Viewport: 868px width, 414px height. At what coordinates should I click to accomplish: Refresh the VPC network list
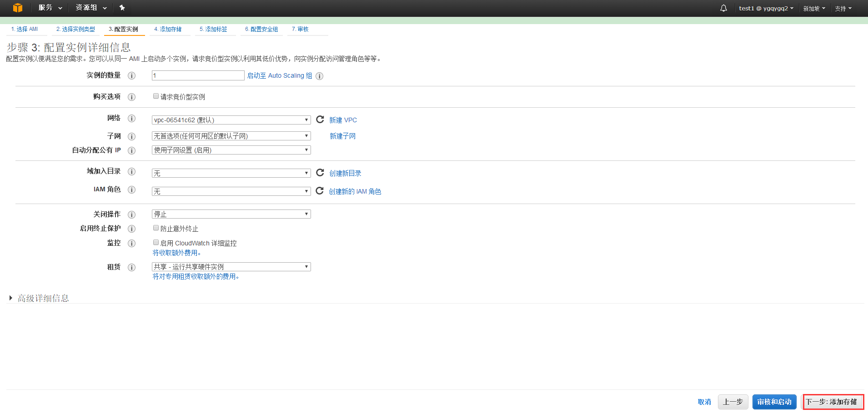[320, 119]
